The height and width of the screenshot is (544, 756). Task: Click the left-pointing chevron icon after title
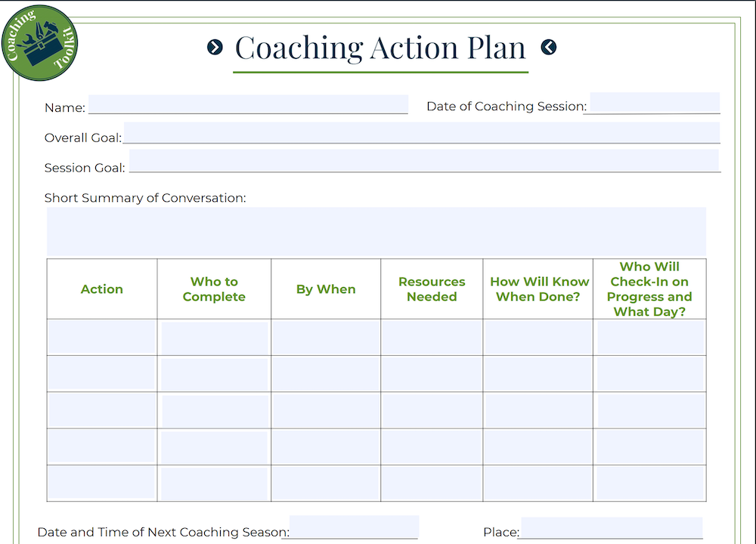pyautogui.click(x=549, y=47)
